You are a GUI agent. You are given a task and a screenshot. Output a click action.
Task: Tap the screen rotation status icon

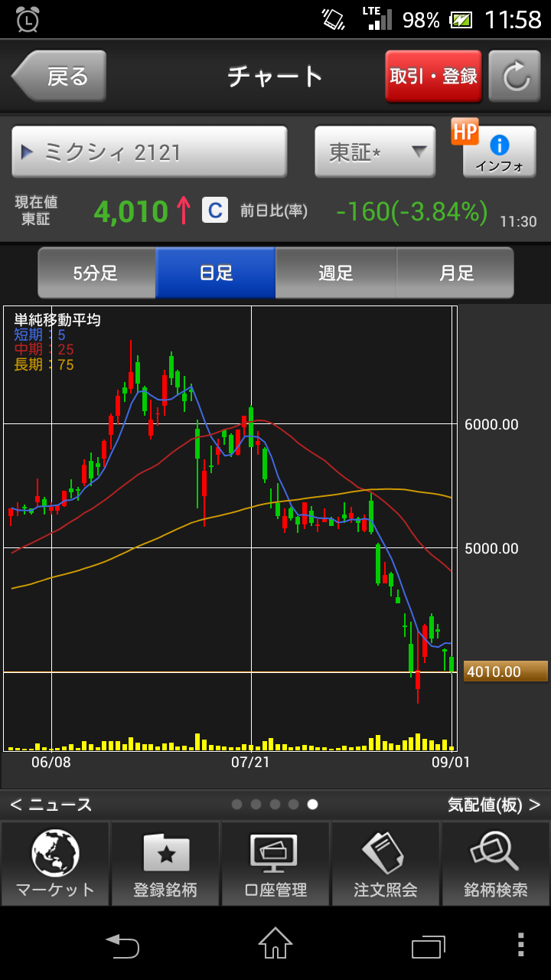point(334,19)
